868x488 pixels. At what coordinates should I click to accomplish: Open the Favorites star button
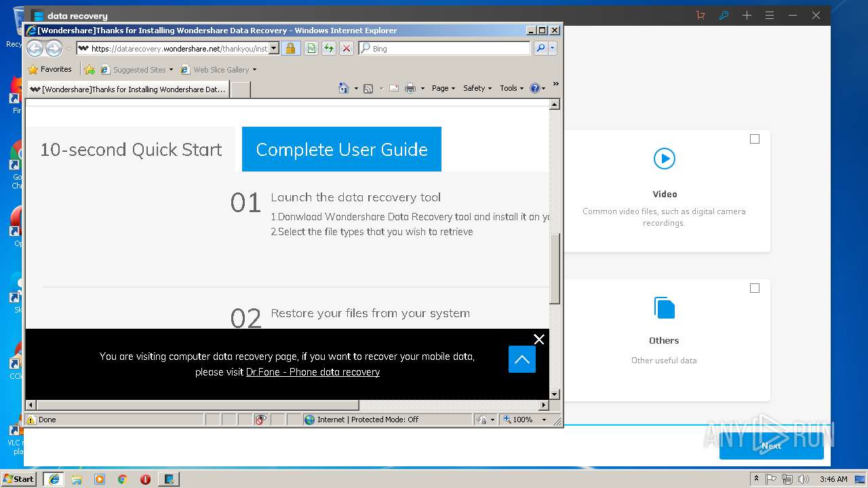click(x=50, y=69)
